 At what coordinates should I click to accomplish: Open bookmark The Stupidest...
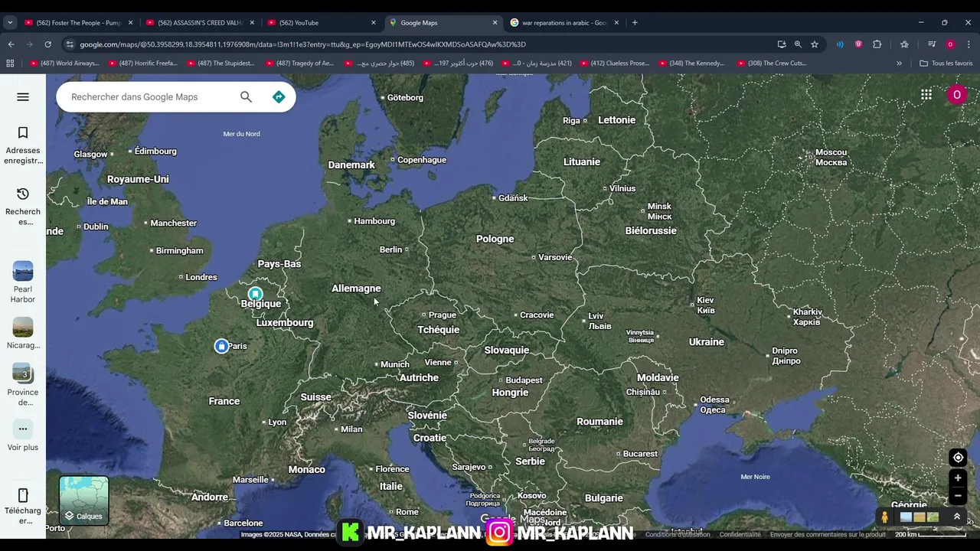(220, 64)
